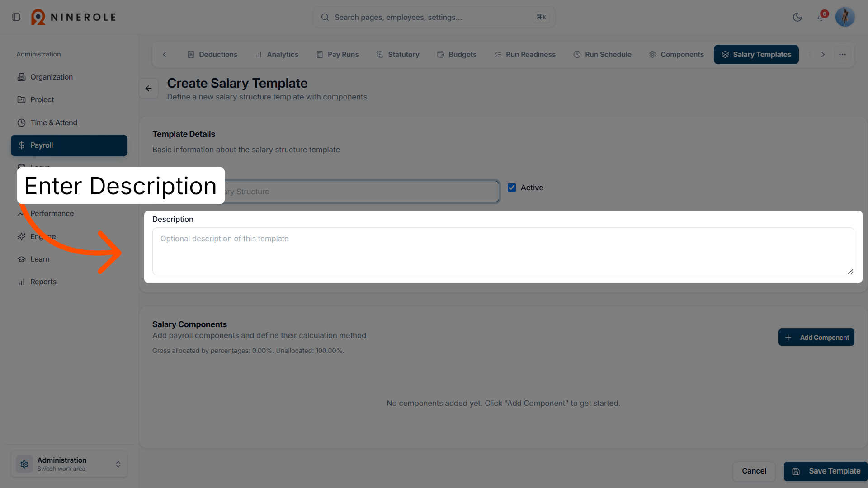Toggle dark mode moon icon

coord(797,17)
